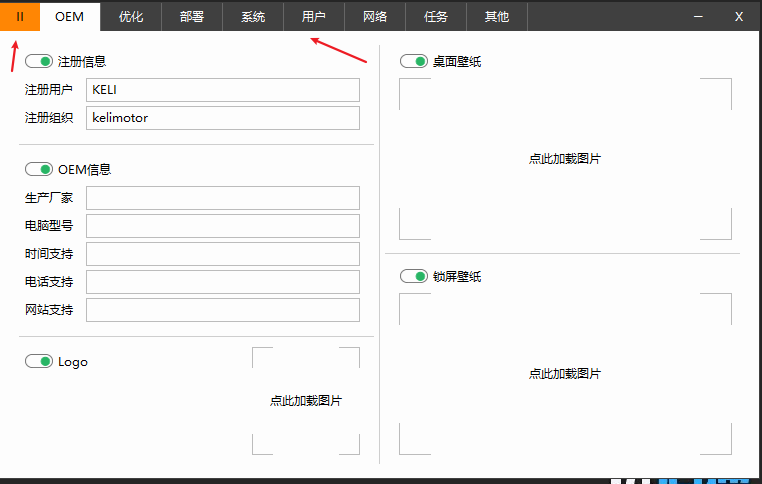Turn off the 桌面壁纸 switch
The height and width of the screenshot is (484, 762).
414,61
